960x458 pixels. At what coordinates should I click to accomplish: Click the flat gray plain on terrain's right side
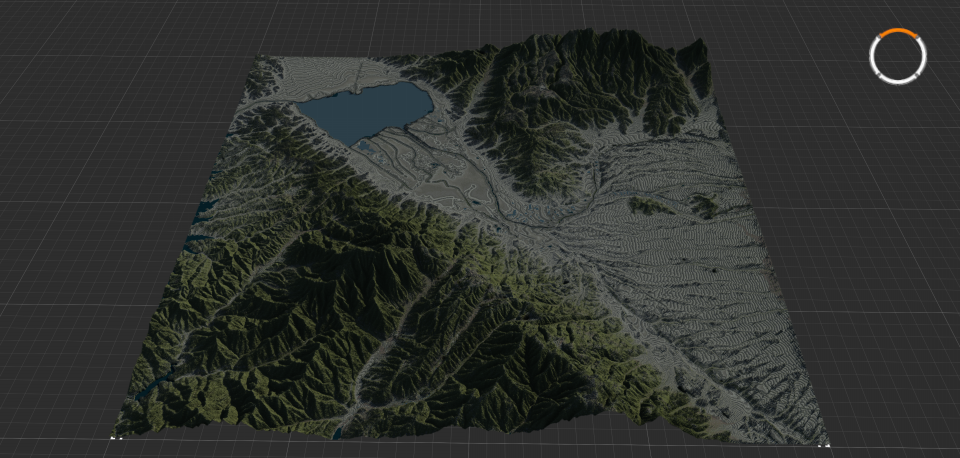click(700, 280)
